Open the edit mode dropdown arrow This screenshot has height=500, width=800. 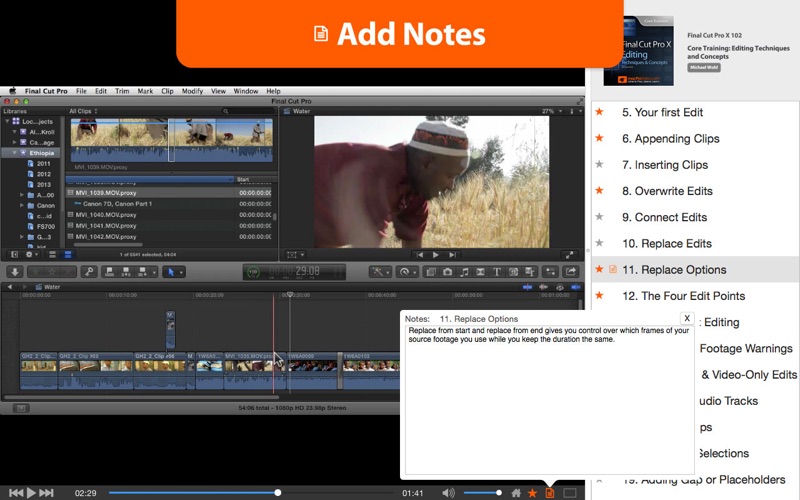(154, 272)
